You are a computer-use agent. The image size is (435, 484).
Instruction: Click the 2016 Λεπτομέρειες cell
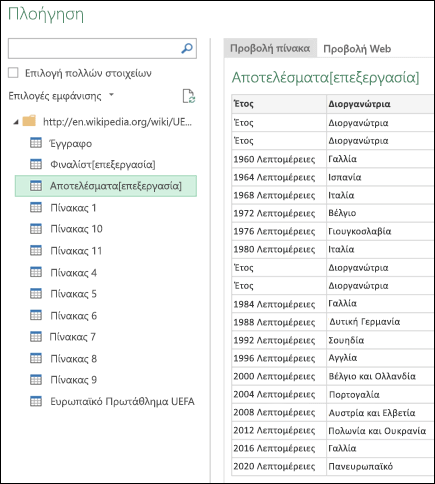(279, 448)
